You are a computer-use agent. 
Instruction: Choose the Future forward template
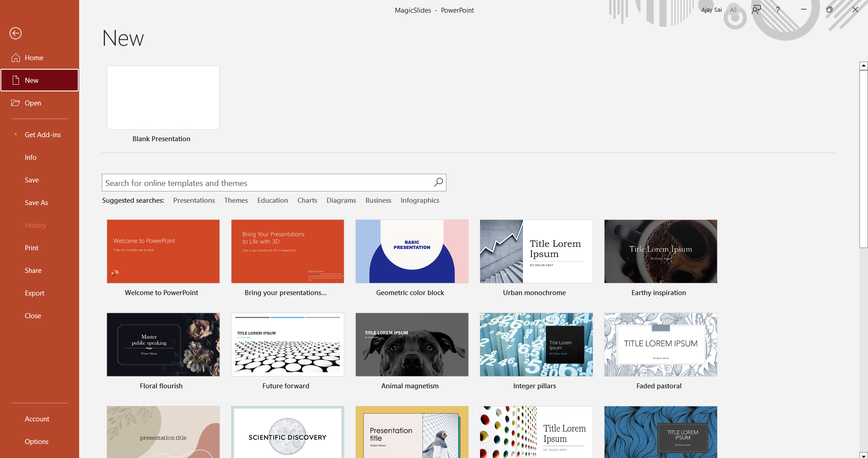coord(288,345)
